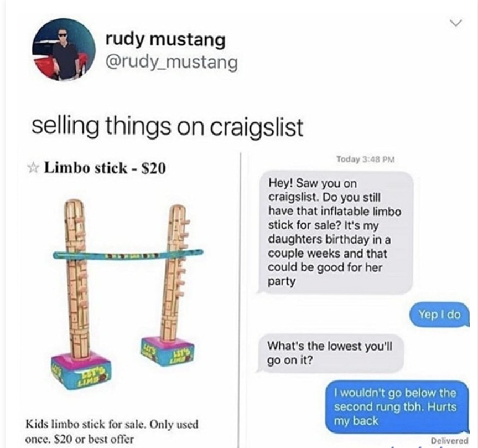The image size is (478, 448).
Task: Tap the first gray message about daughters birthday
Action: [x=335, y=233]
